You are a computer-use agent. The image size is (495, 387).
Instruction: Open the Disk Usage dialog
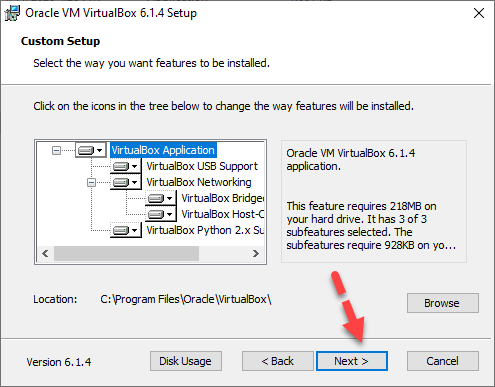[186, 361]
